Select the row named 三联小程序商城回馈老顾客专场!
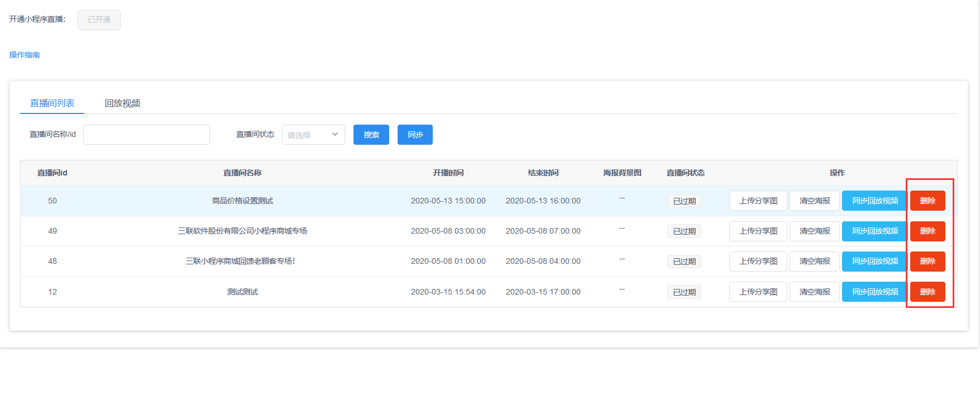 click(240, 261)
